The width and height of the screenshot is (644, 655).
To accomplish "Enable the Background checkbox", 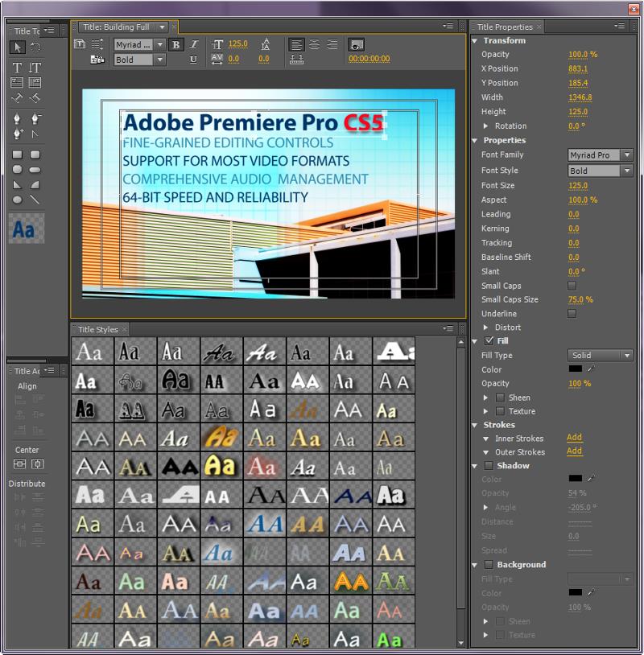I will point(489,564).
